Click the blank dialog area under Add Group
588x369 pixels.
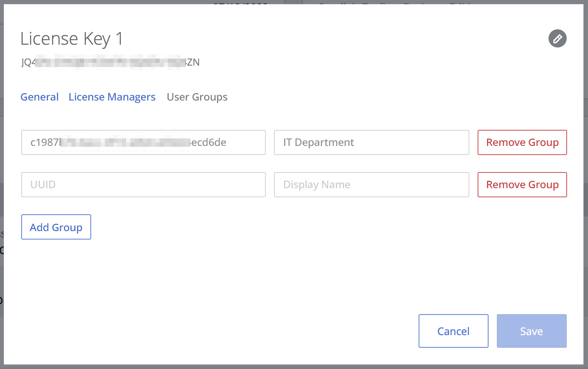click(210, 276)
